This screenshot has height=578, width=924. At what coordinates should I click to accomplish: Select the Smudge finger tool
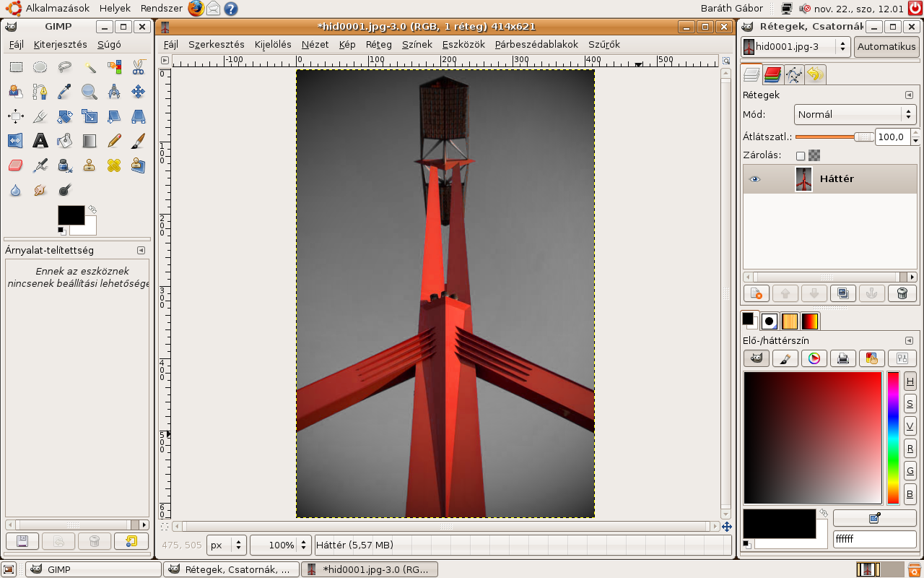[x=40, y=190]
